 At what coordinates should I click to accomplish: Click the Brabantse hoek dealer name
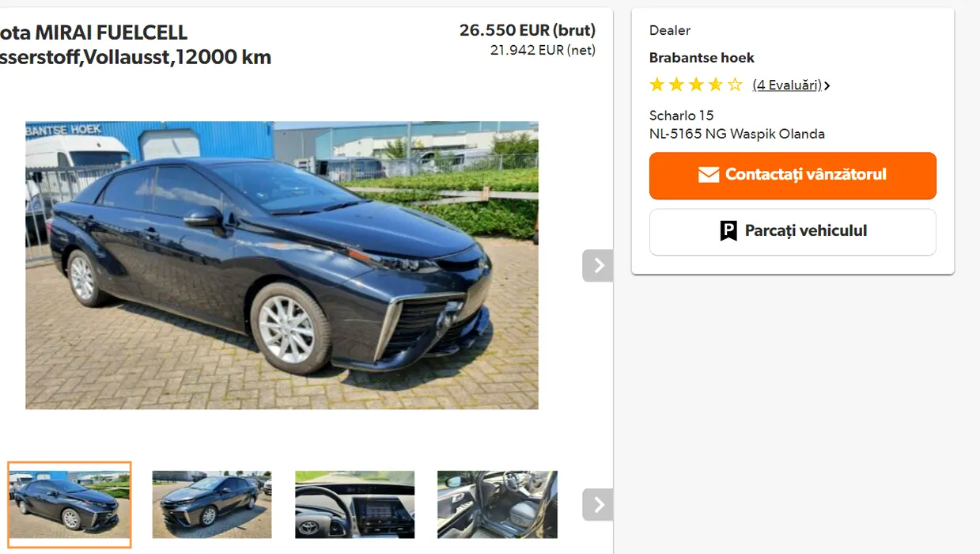[x=702, y=58]
